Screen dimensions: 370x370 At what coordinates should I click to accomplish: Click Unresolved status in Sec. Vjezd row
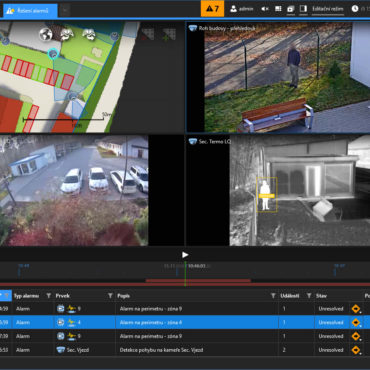tap(331, 350)
